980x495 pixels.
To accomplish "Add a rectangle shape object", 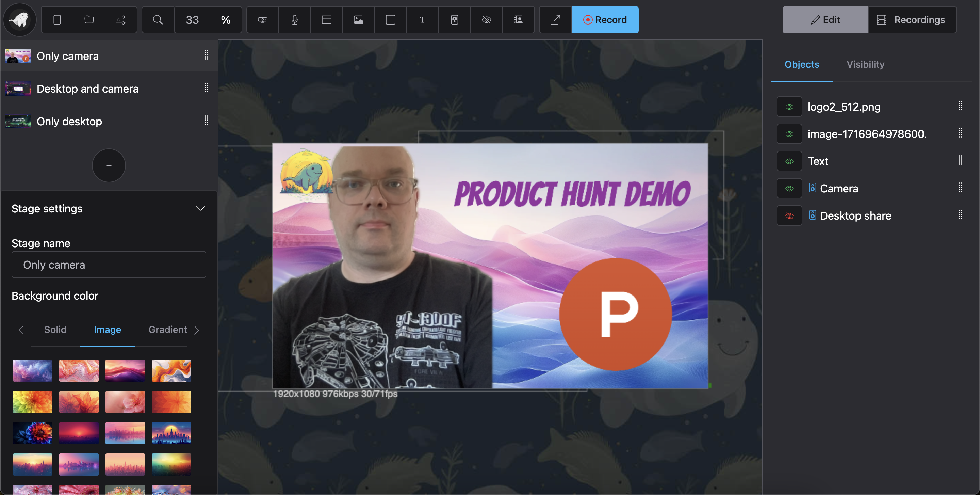I will [x=390, y=20].
